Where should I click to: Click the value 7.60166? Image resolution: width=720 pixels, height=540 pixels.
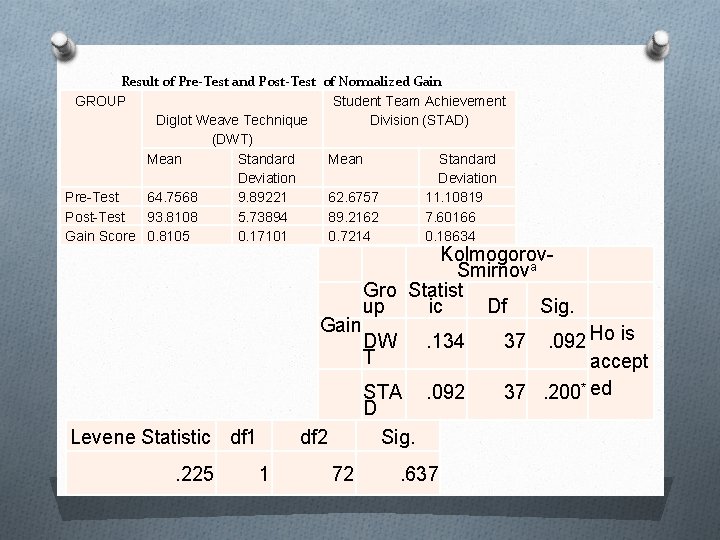(450, 217)
